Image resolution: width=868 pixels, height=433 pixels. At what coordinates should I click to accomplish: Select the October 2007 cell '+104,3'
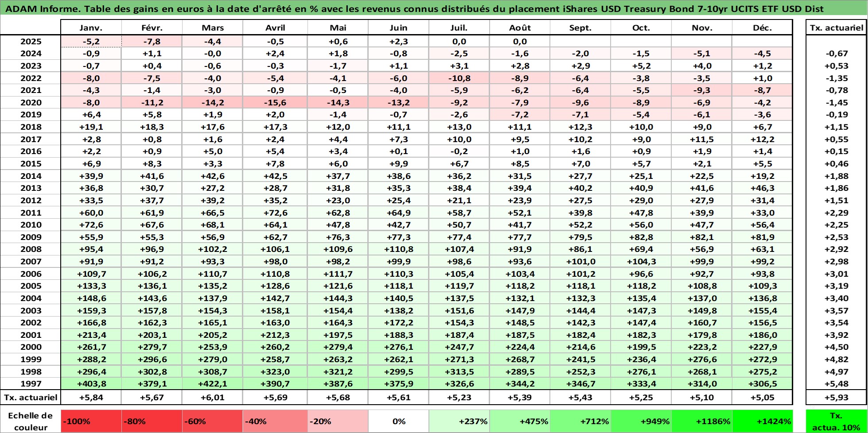click(641, 262)
